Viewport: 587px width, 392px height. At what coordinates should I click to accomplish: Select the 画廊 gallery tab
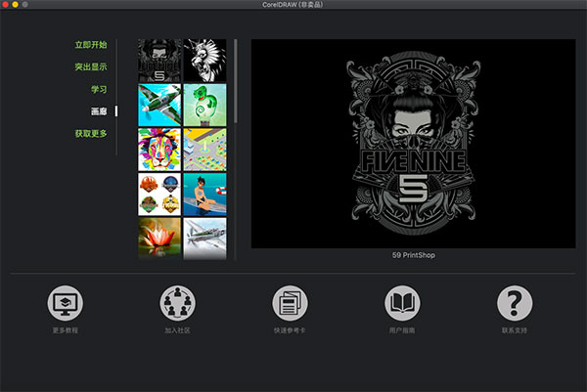pyautogui.click(x=99, y=111)
